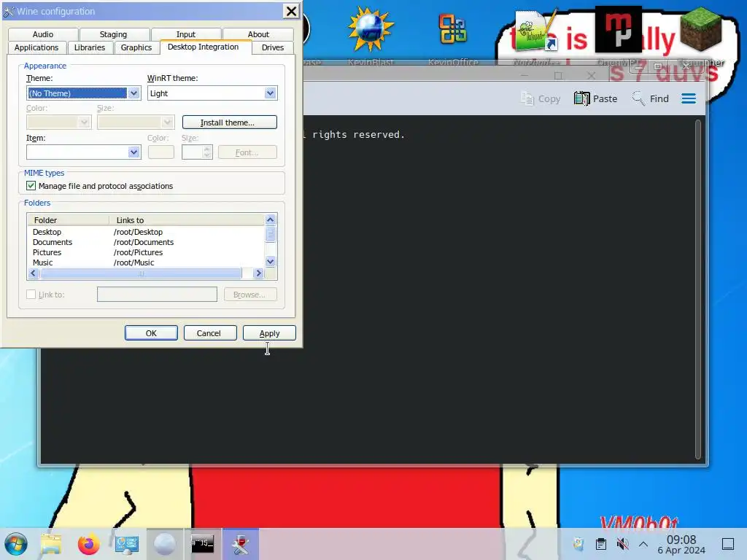The width and height of the screenshot is (747, 560).
Task: Click the Folders list scroll right arrow
Action: [259, 273]
